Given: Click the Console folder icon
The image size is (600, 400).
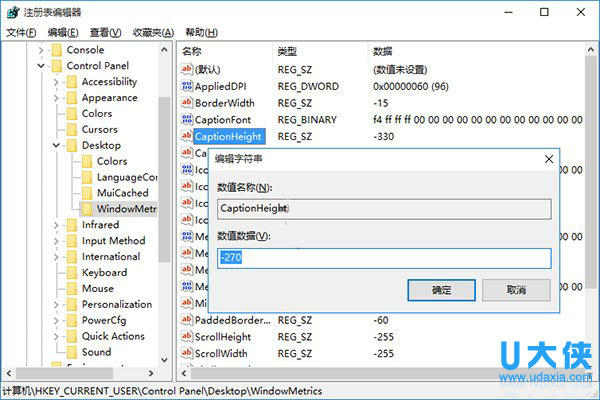Looking at the screenshot, I should (56, 50).
